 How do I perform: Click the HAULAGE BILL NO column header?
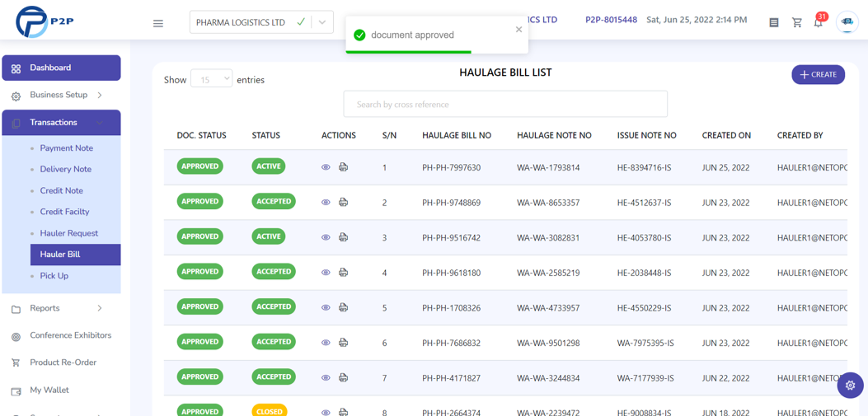click(457, 136)
